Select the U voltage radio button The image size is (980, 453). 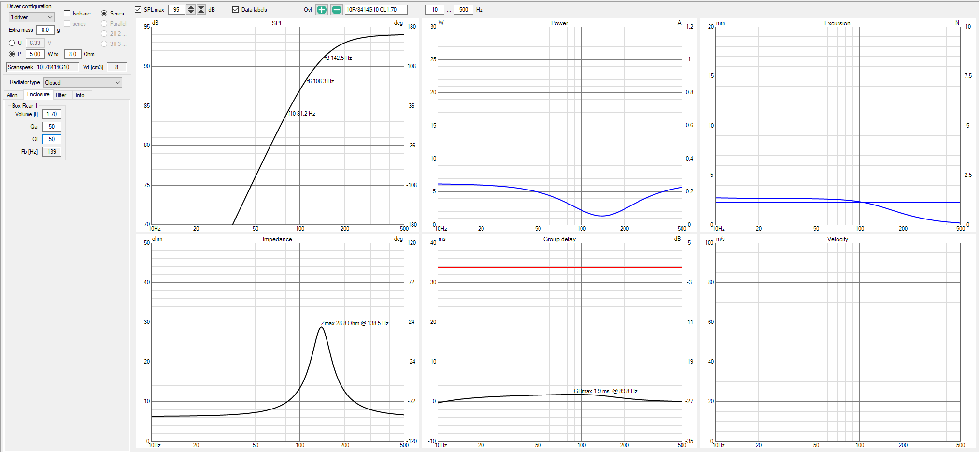tap(12, 43)
